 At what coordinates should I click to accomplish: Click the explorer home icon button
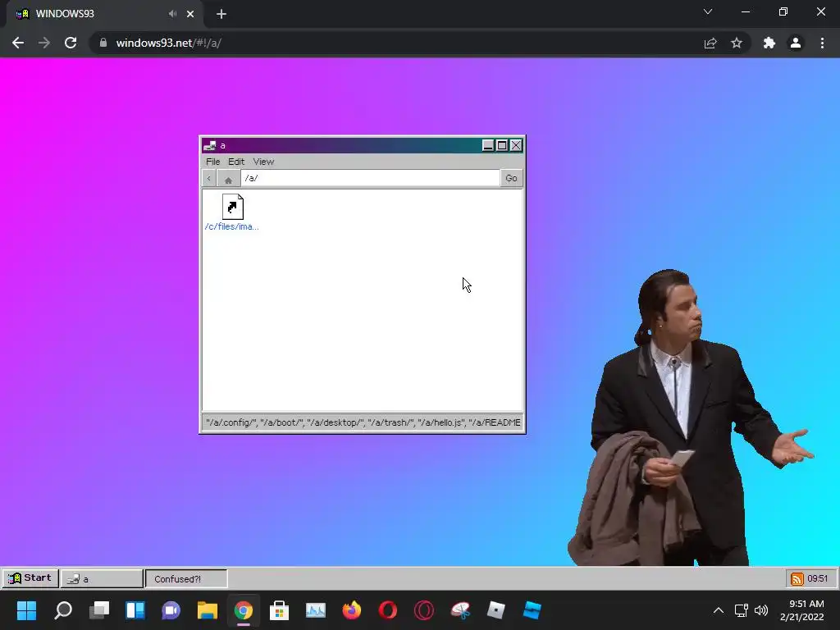[x=228, y=178]
